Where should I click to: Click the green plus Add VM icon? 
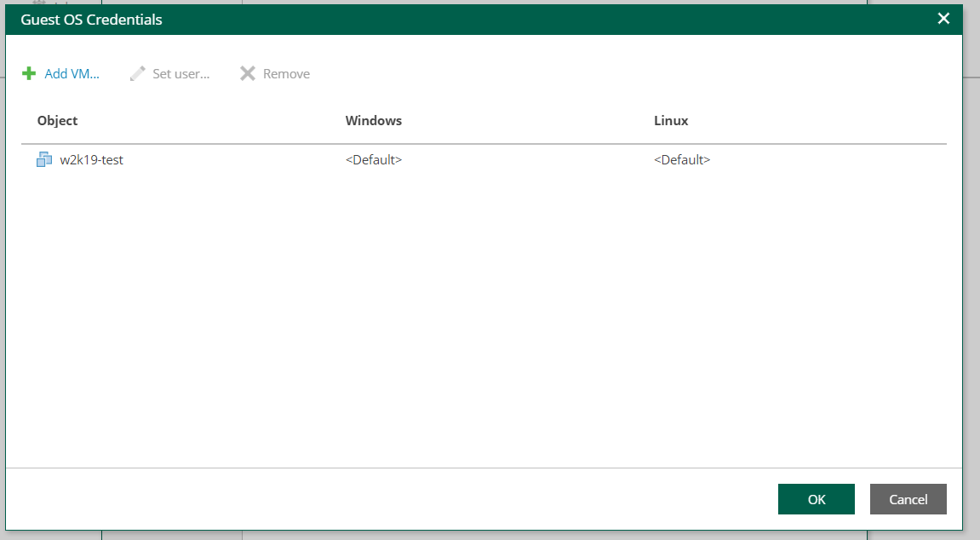tap(27, 73)
